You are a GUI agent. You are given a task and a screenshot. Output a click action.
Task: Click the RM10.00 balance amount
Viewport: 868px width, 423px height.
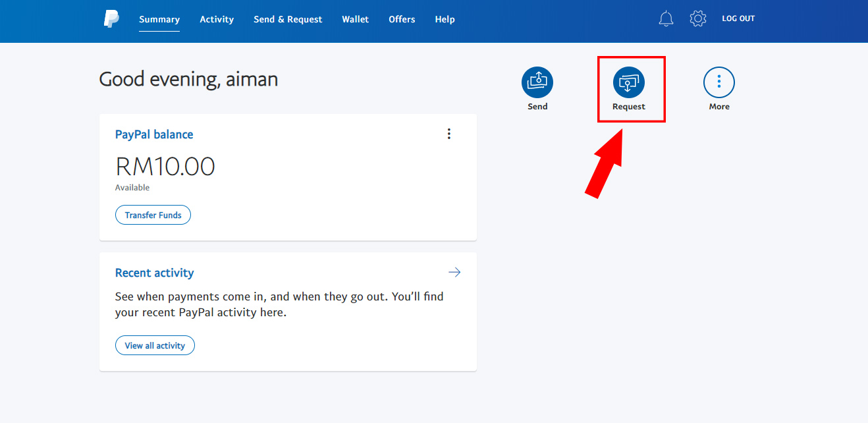coord(165,167)
